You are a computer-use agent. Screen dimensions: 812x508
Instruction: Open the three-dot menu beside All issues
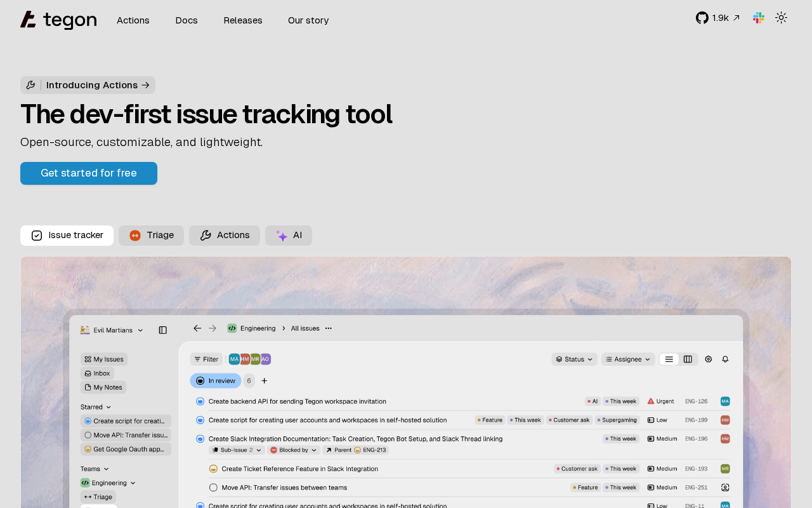point(329,328)
